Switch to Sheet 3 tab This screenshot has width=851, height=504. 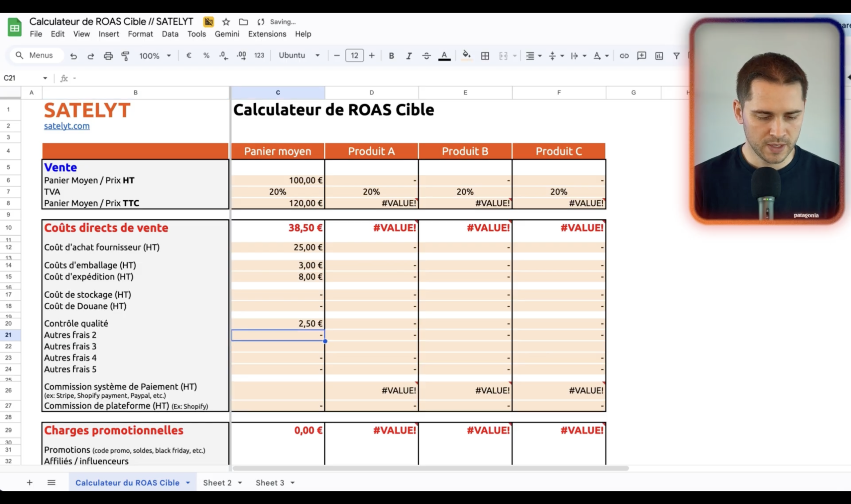click(270, 483)
